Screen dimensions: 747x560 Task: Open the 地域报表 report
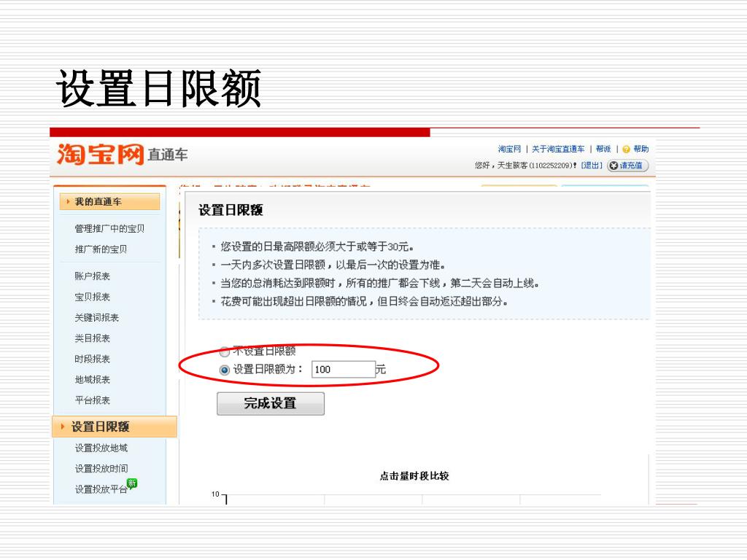click(92, 379)
